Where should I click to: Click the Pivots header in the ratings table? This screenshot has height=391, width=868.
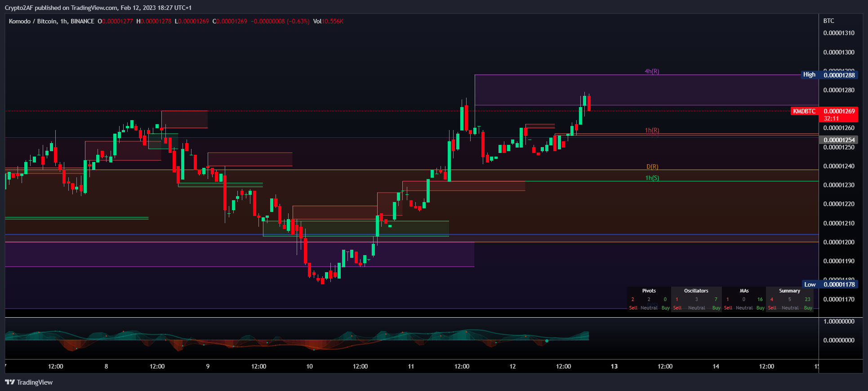[649, 291]
